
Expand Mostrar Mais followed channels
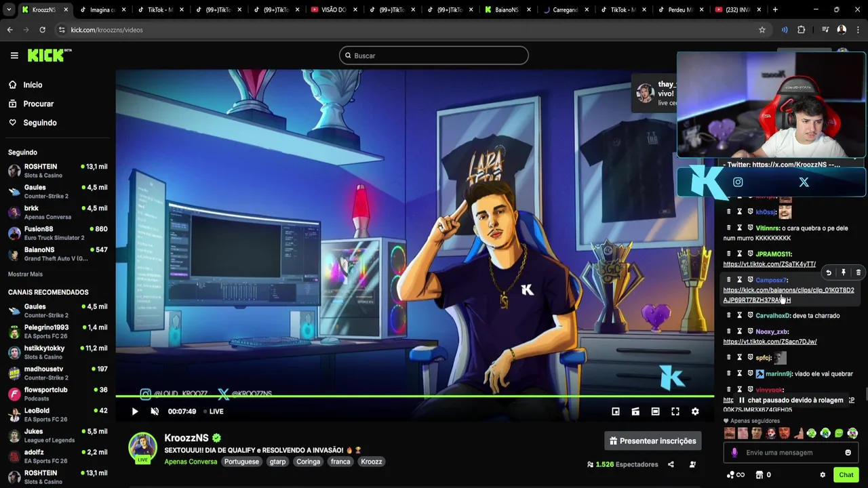(25, 274)
